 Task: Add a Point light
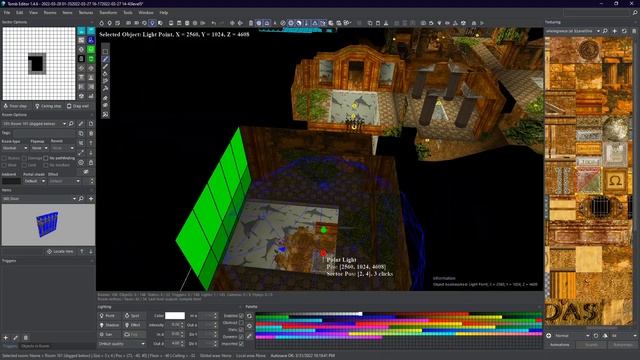coord(109,316)
